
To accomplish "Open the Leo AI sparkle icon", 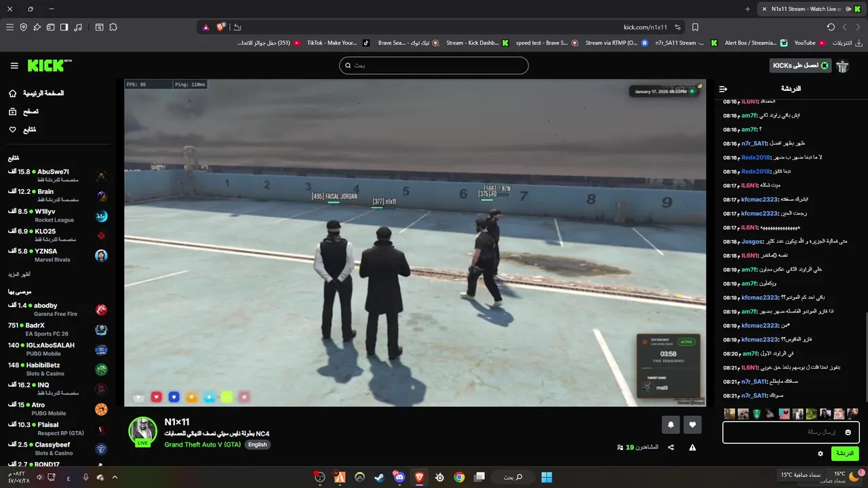I will point(37,27).
